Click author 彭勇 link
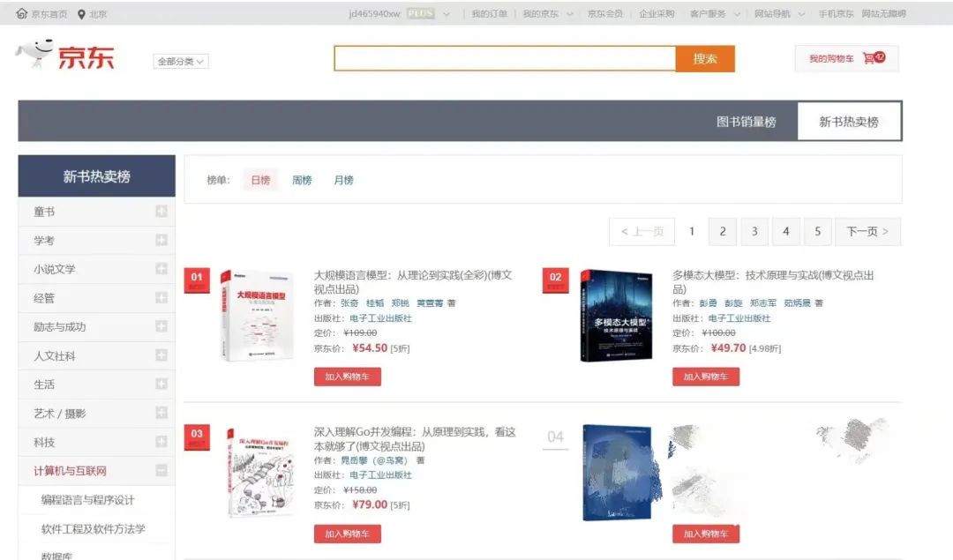 click(x=708, y=302)
